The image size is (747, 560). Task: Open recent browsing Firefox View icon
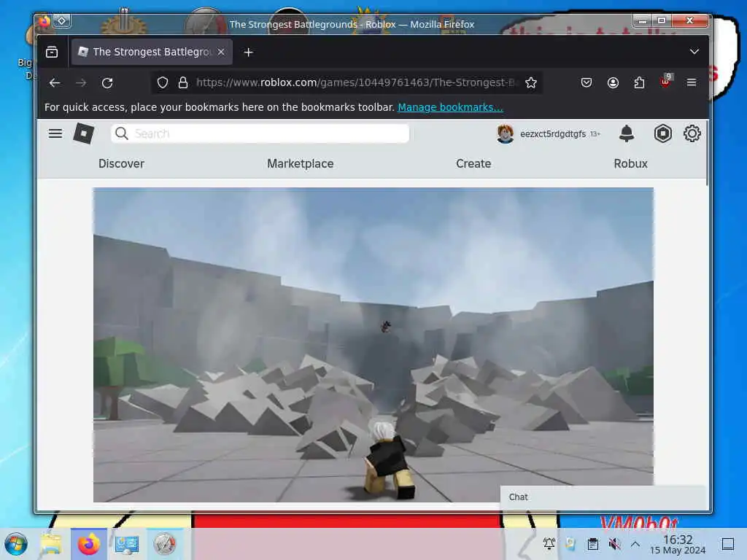point(52,52)
